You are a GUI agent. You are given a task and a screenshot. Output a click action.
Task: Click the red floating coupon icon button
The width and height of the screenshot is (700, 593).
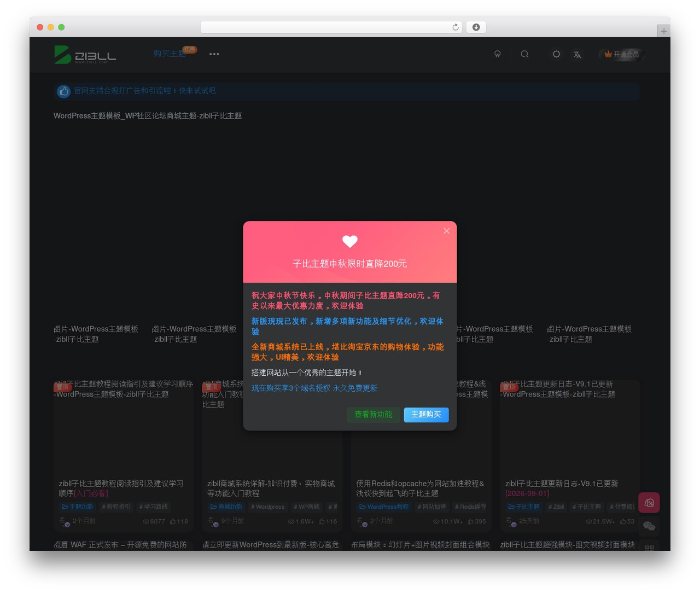click(649, 502)
